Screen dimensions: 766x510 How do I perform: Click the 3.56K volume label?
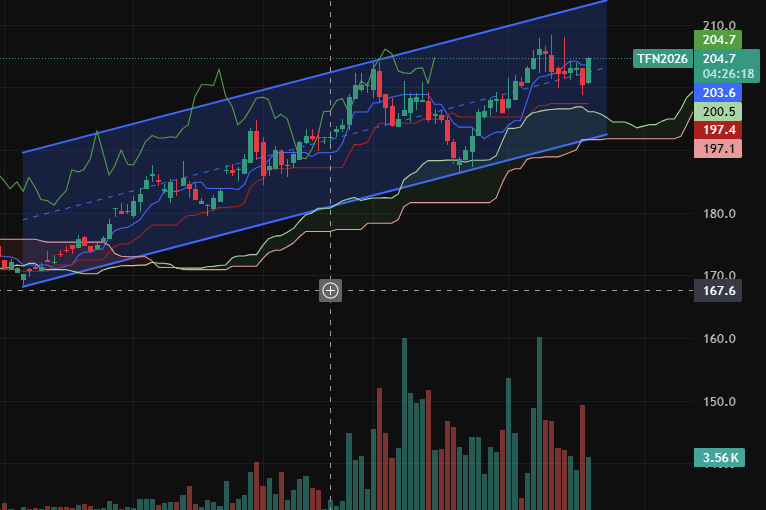click(x=719, y=459)
